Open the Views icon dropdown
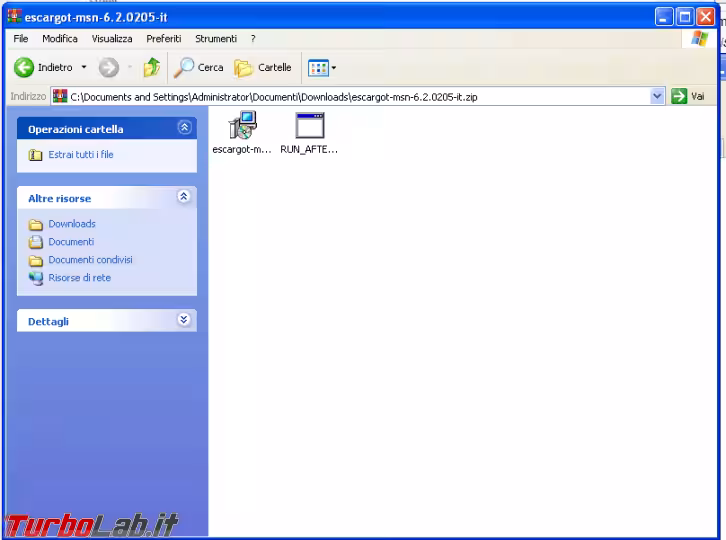The height and width of the screenshot is (540, 726). 322,68
